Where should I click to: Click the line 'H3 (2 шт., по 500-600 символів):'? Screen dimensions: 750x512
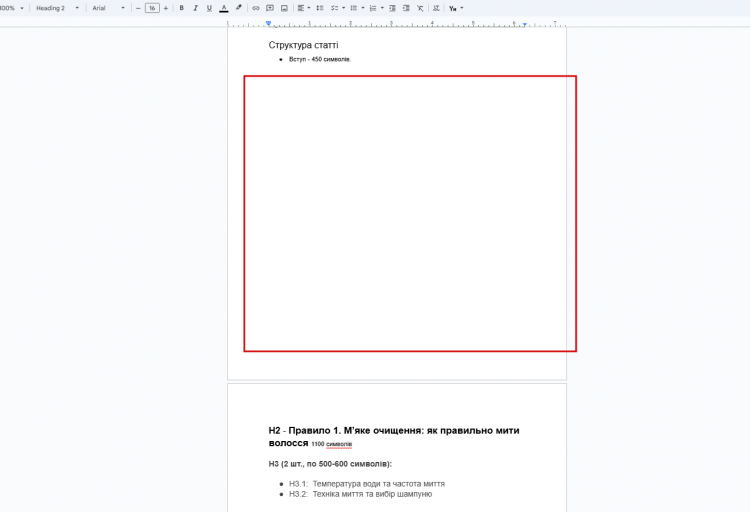[x=330, y=464]
